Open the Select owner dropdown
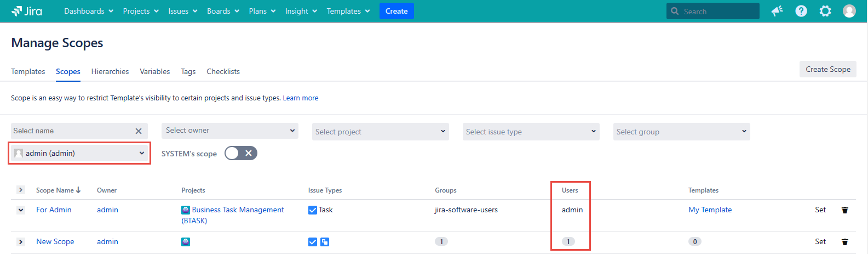 230,131
